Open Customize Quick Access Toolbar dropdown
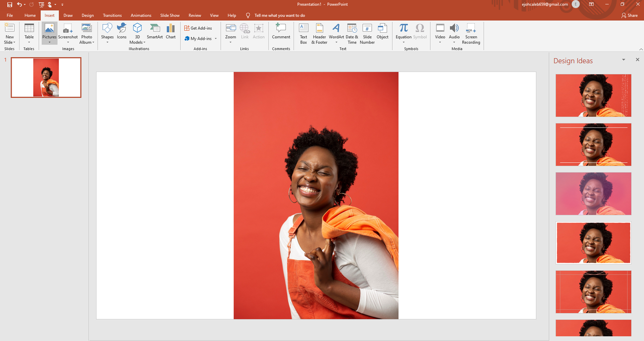 point(62,5)
